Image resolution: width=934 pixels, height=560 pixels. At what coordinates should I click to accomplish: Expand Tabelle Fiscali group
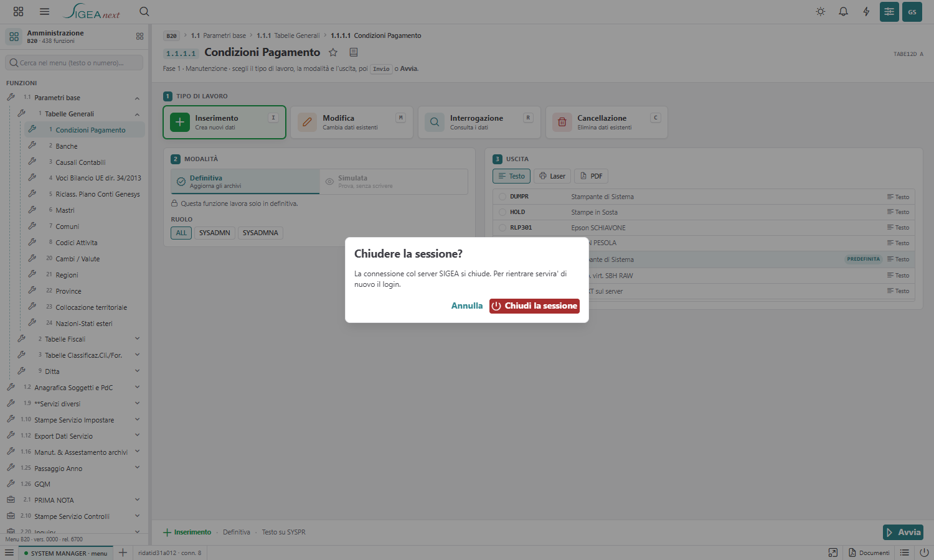[137, 339]
